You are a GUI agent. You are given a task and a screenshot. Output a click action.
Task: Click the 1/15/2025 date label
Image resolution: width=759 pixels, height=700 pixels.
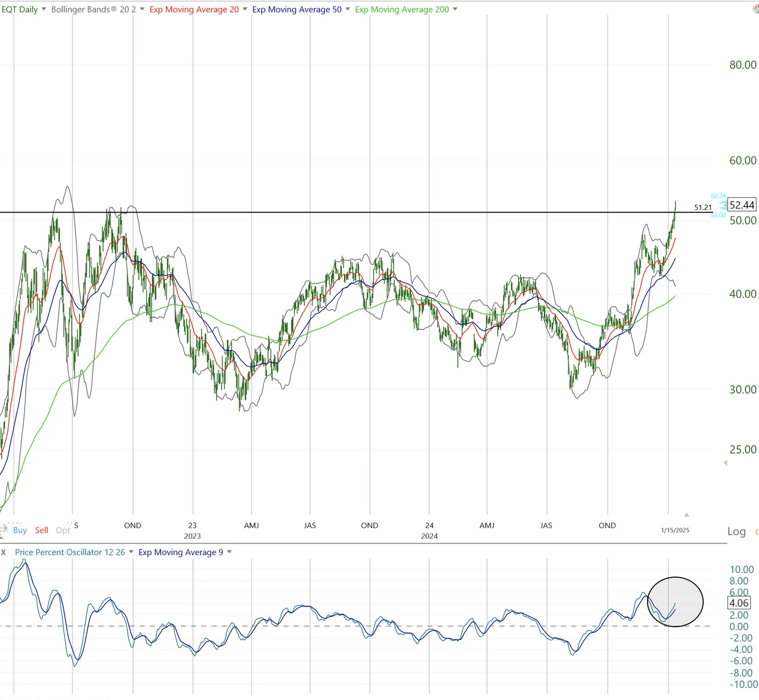click(x=675, y=530)
